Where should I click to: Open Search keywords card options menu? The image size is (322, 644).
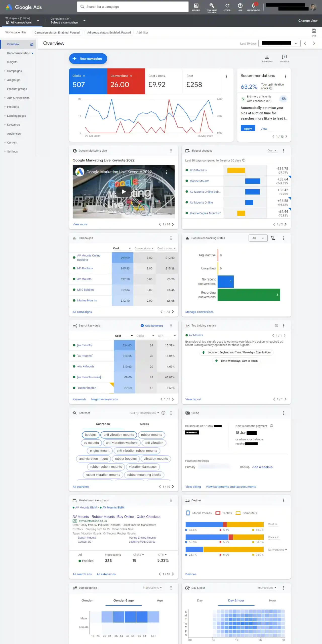(x=171, y=326)
